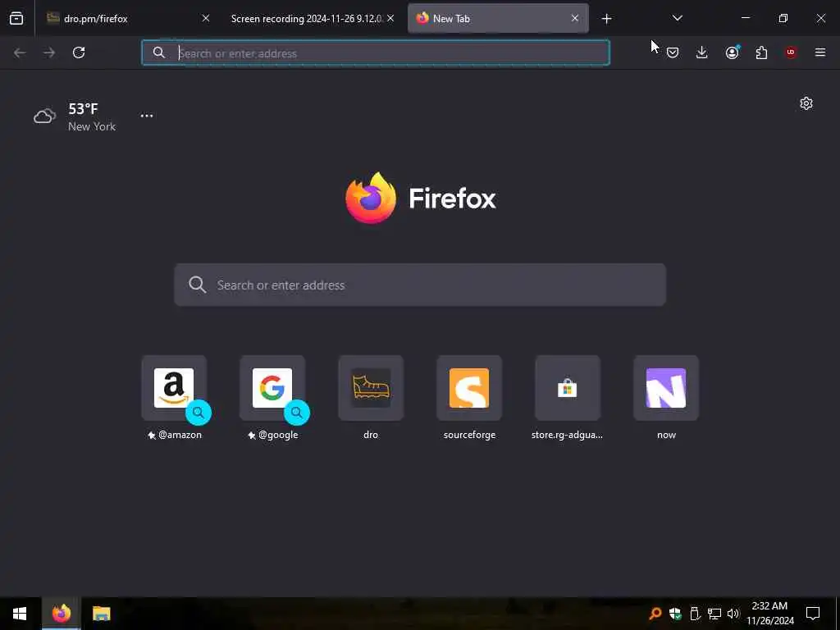Switch to the Screen recording 2024-11-26 tab
This screenshot has width=840, height=630.
(x=311, y=18)
